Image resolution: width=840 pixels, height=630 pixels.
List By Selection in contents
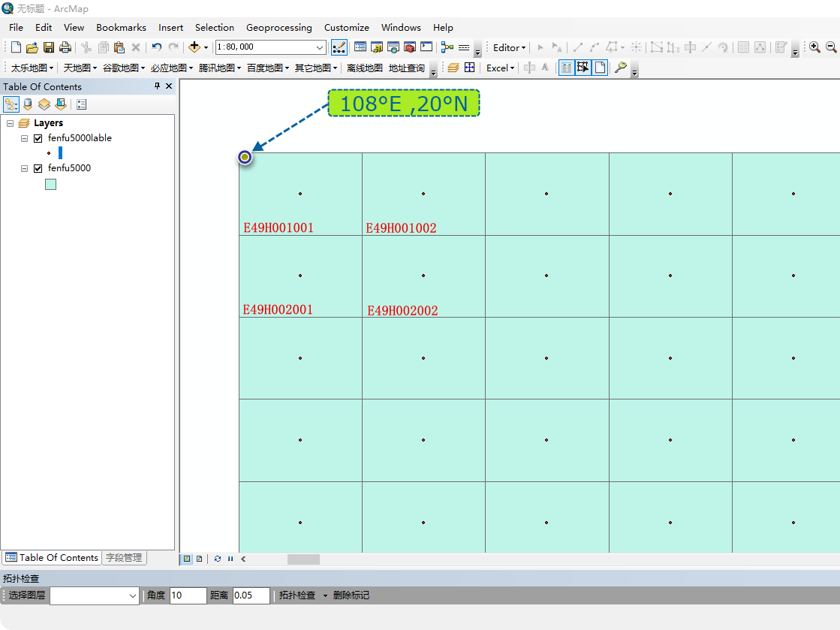tap(61, 104)
